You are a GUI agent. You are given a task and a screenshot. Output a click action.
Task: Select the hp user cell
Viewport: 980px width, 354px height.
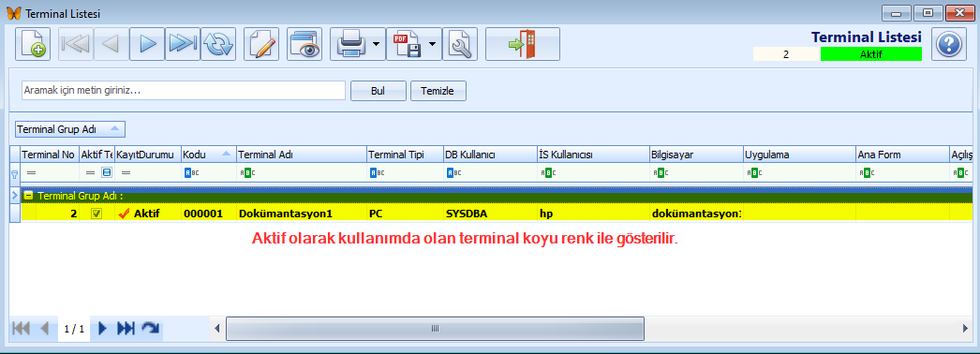(592, 214)
